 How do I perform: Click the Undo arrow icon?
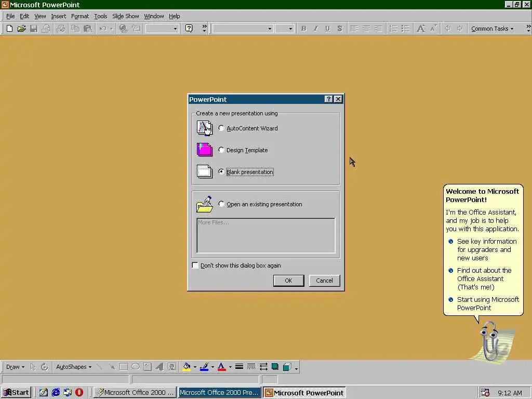[x=103, y=29]
